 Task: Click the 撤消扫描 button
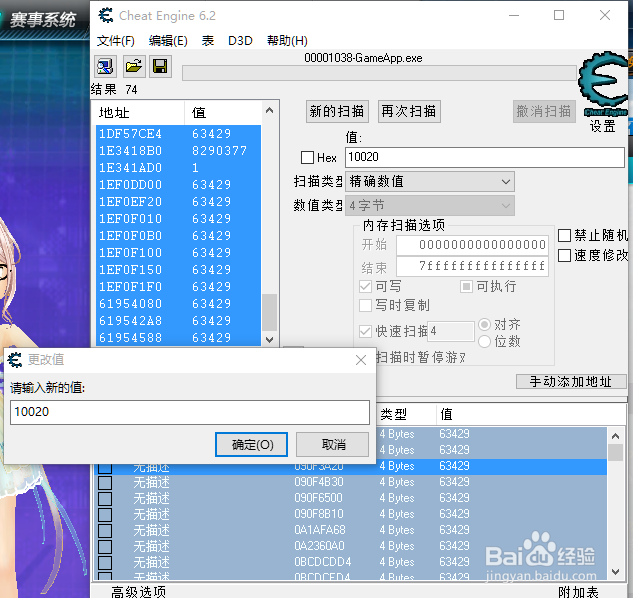pyautogui.click(x=544, y=111)
